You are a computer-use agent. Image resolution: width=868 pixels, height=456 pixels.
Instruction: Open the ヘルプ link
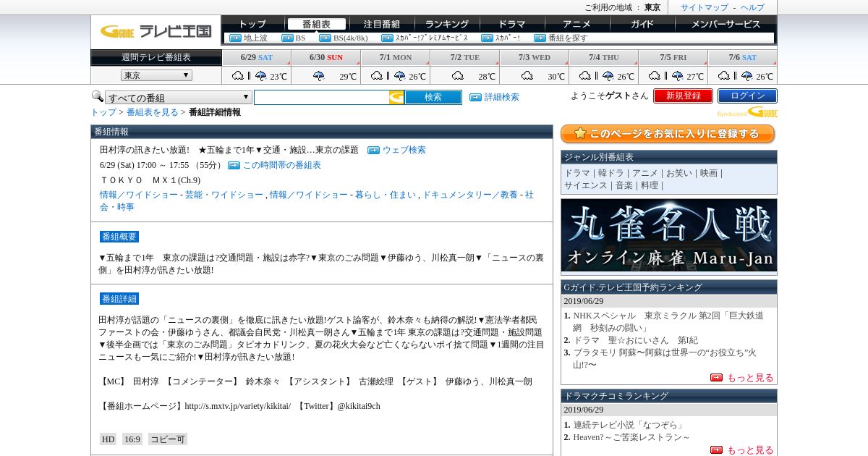(x=752, y=7)
